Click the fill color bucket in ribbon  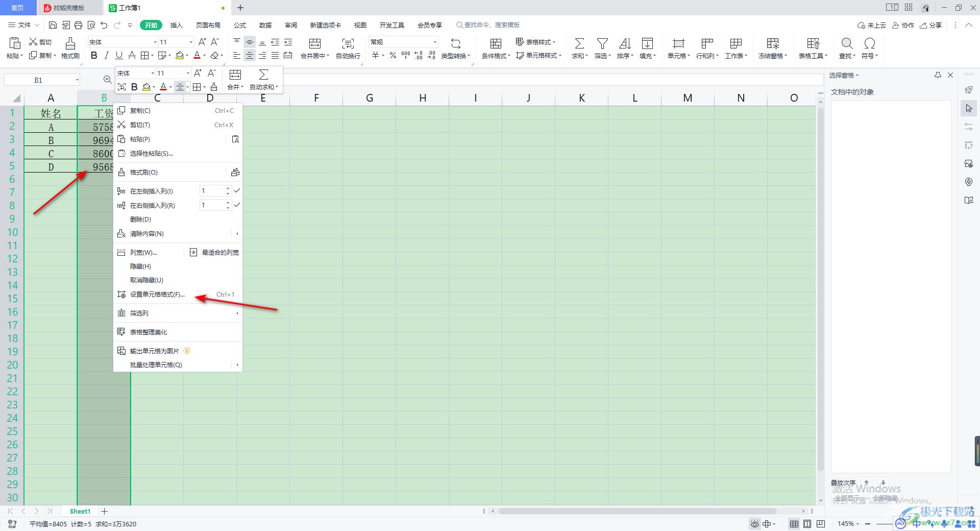tap(180, 55)
